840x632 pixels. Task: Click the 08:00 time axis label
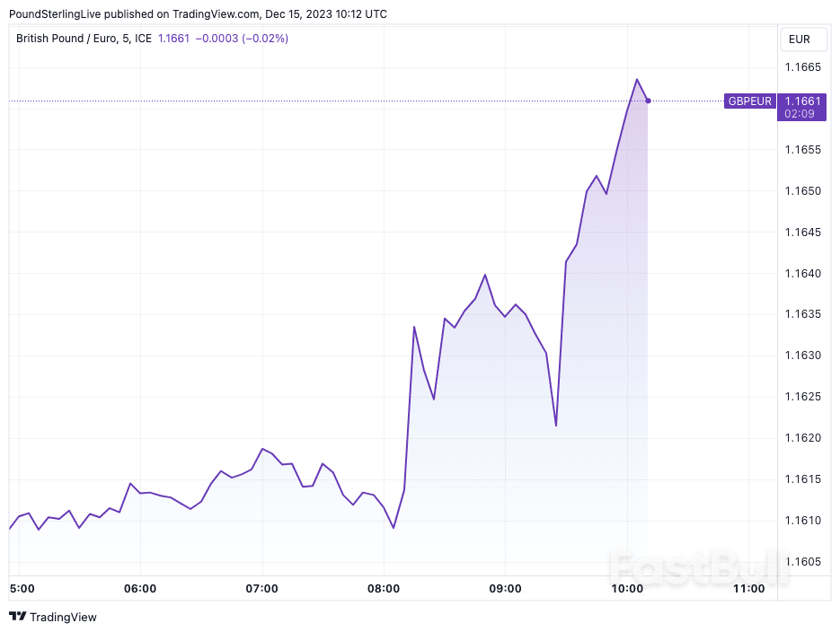[385, 589]
